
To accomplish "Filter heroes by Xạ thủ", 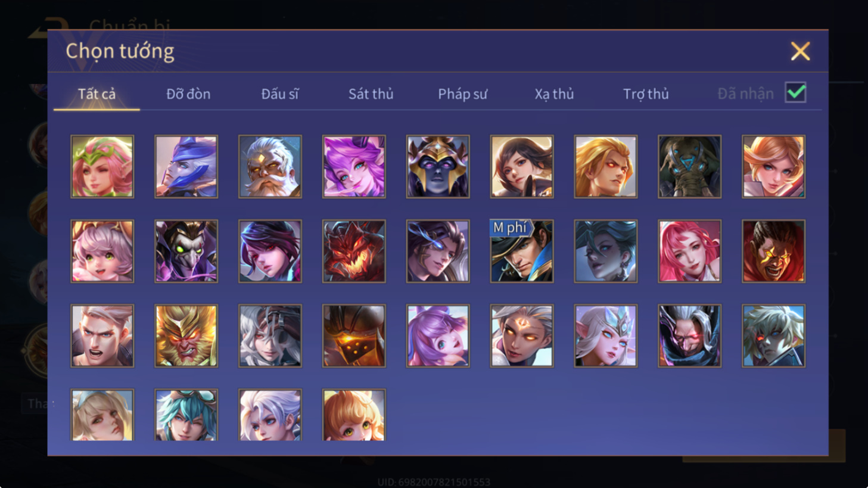I will click(x=554, y=94).
